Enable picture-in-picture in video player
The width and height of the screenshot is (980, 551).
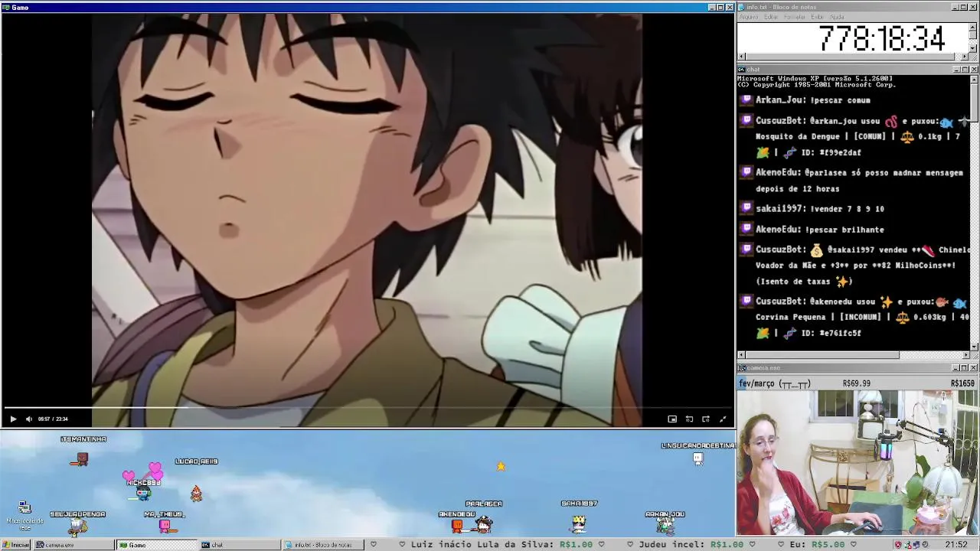pyautogui.click(x=672, y=419)
